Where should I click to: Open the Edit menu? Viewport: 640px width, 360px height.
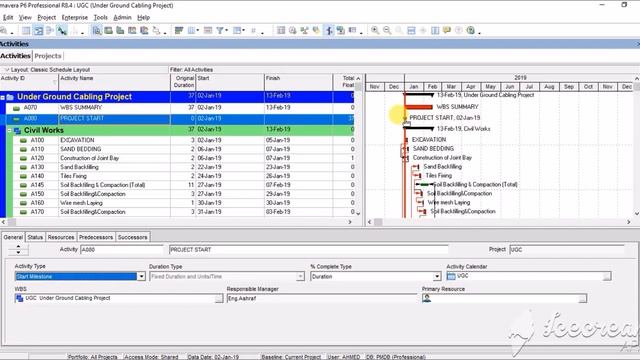[8, 18]
